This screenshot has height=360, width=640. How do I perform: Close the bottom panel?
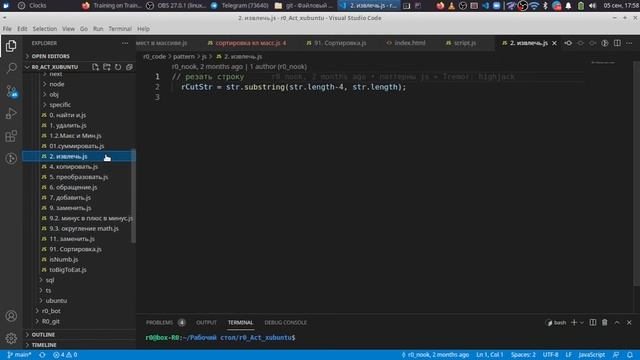629,322
